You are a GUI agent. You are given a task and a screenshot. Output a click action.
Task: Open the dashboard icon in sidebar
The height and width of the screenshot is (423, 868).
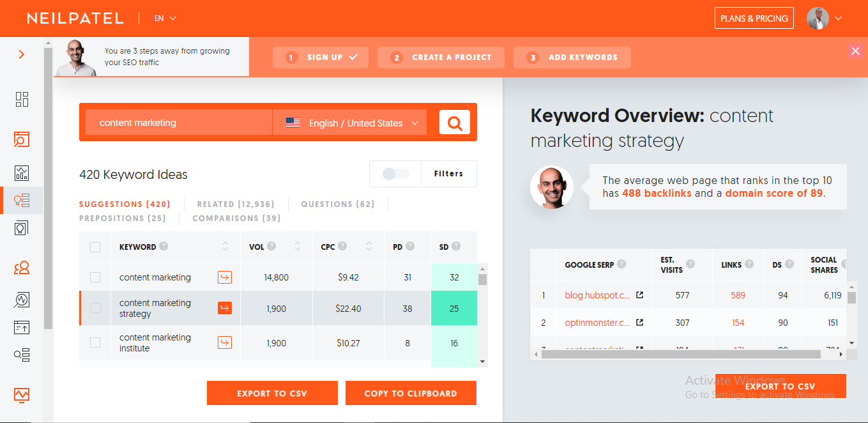pos(22,99)
